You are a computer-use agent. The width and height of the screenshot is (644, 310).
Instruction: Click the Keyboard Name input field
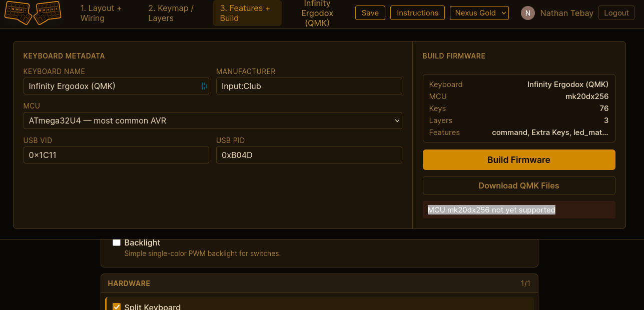116,86
